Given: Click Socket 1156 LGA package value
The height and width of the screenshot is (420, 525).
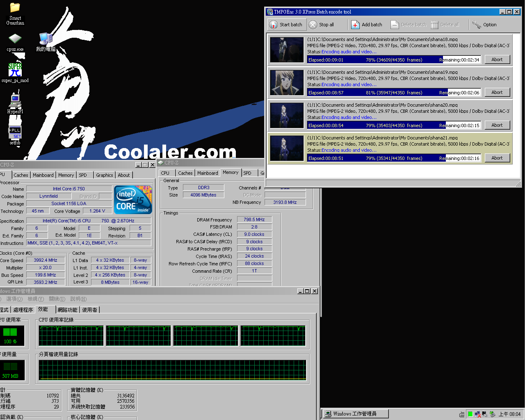Looking at the screenshot, I should (69, 203).
